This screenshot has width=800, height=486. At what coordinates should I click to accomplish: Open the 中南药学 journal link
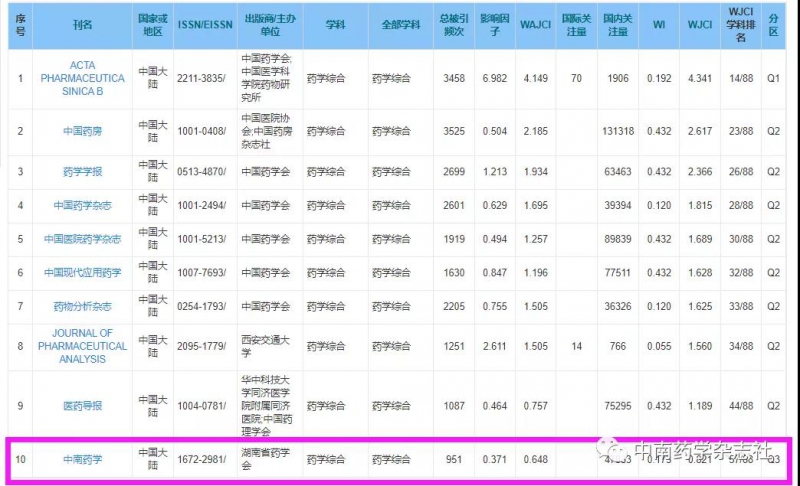pos(82,459)
